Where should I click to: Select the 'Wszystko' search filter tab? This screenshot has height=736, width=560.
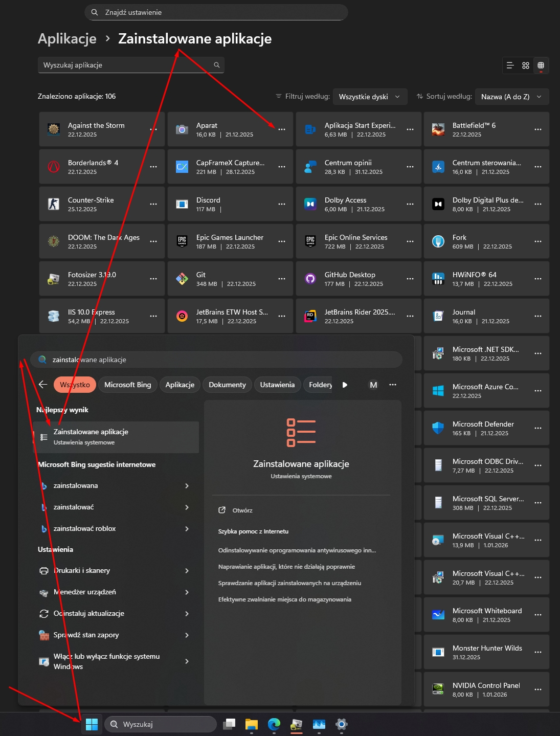[75, 385]
